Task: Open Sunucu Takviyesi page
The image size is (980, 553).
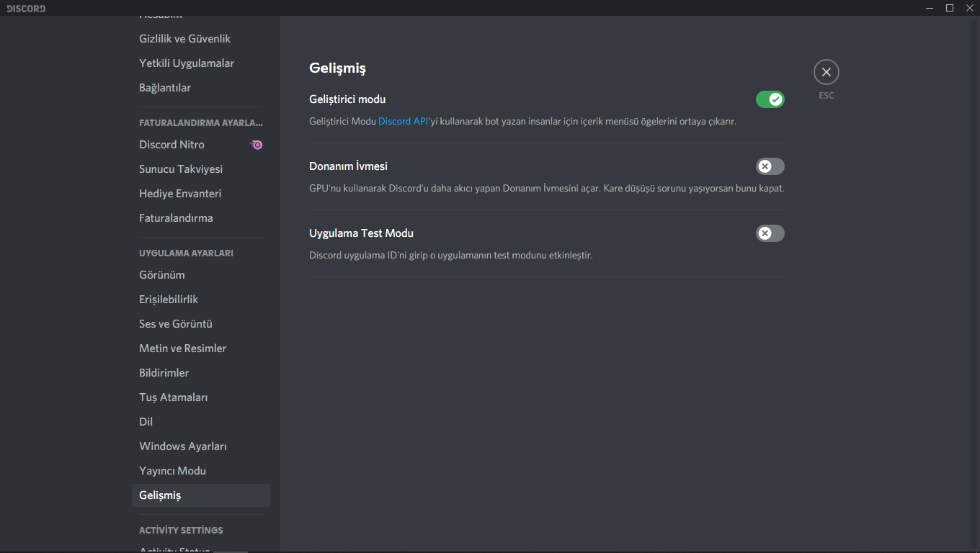Action: (181, 169)
